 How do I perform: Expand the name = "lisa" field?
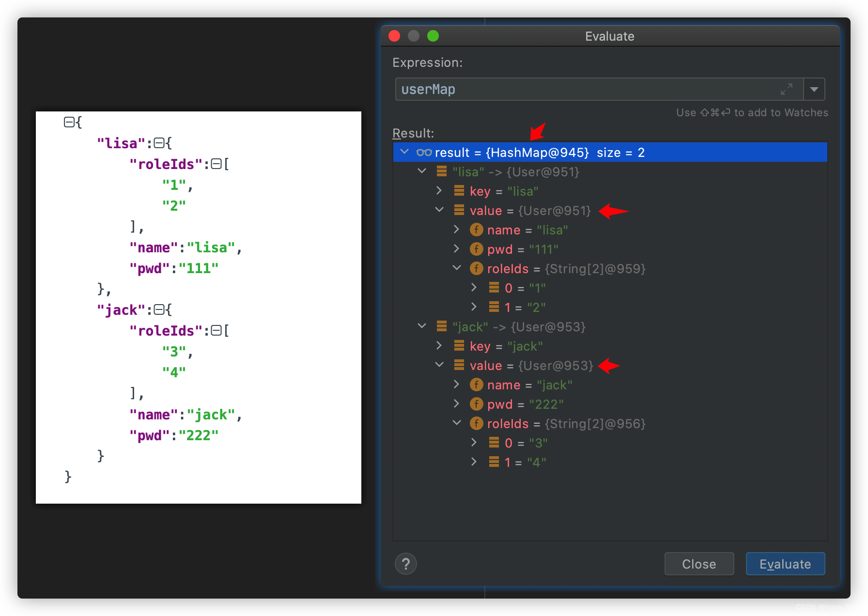[x=456, y=230]
